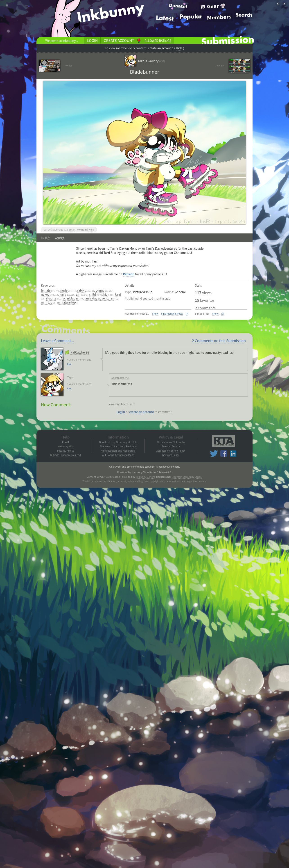Click the 'newer' navigation link
The width and height of the screenshot is (289, 868).
[220, 66]
